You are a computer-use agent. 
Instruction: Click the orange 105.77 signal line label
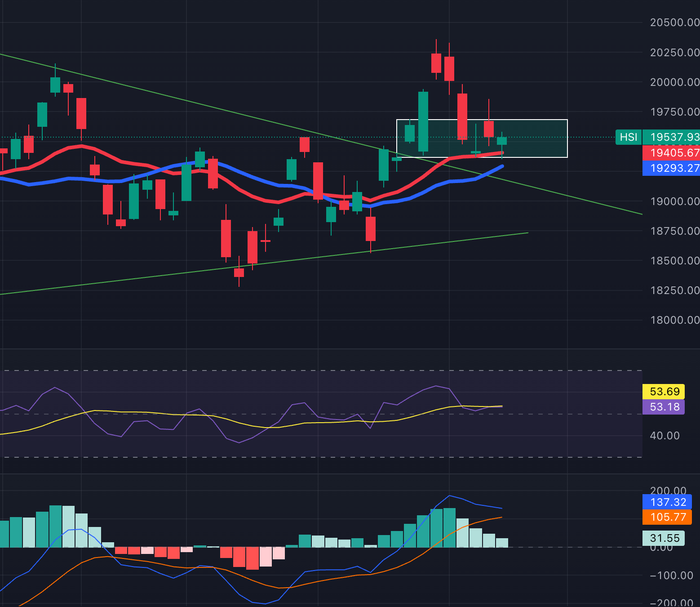click(667, 517)
